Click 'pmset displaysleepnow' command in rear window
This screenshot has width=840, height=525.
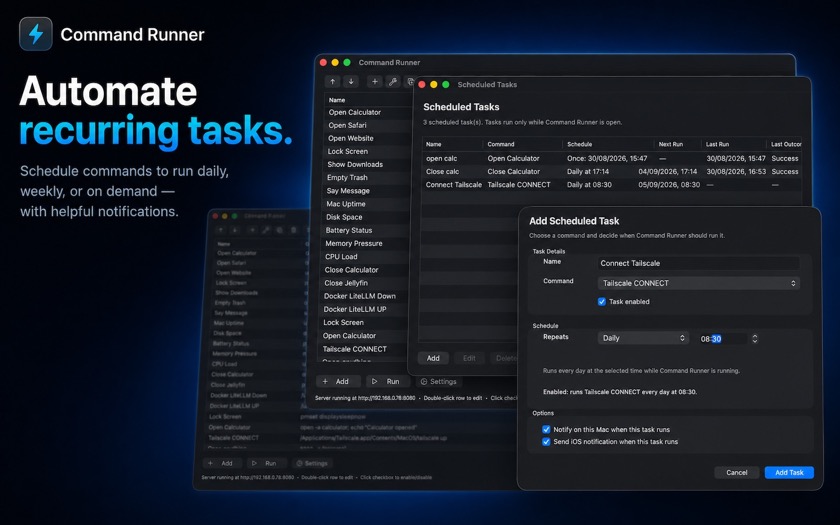333,416
